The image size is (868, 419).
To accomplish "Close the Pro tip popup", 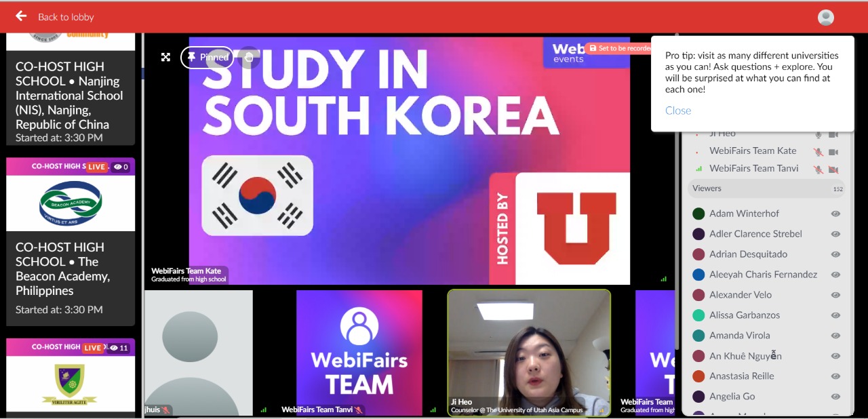I will point(678,111).
